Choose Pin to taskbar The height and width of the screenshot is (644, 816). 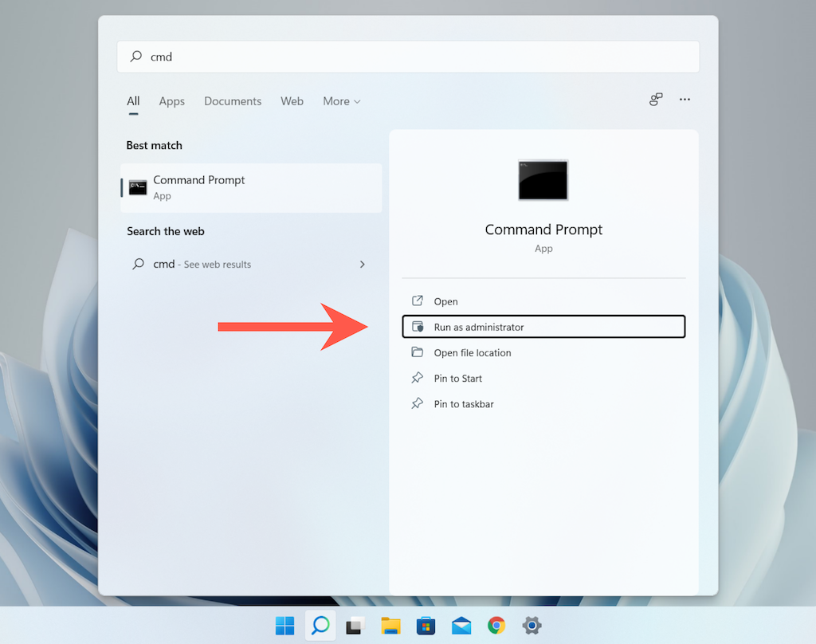[x=543, y=403]
